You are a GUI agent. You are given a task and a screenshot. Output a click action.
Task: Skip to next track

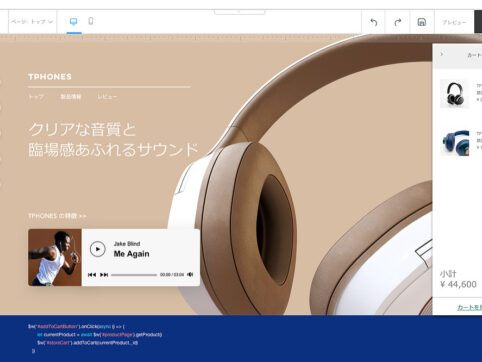click(x=104, y=275)
